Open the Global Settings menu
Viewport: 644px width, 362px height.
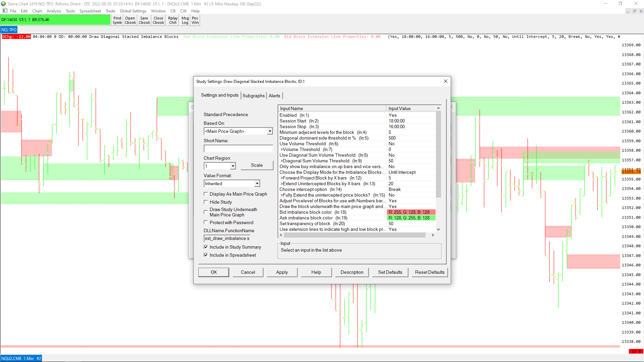coord(133,11)
